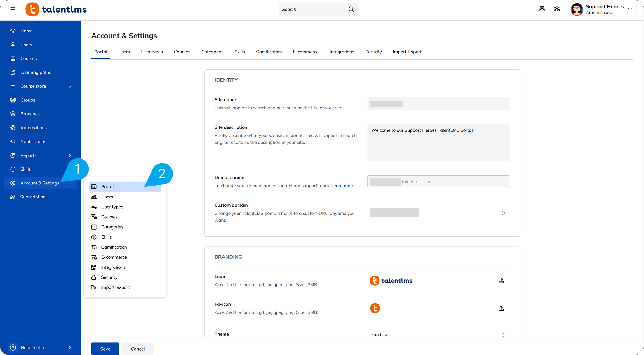644x355 pixels.
Task: Open the inbox icon in the top bar
Action: [x=542, y=9]
